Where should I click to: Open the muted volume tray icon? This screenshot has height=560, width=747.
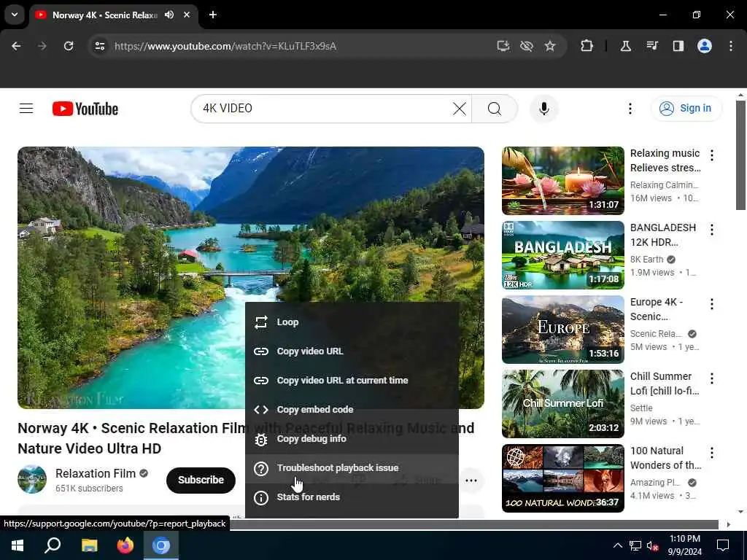pos(652,545)
